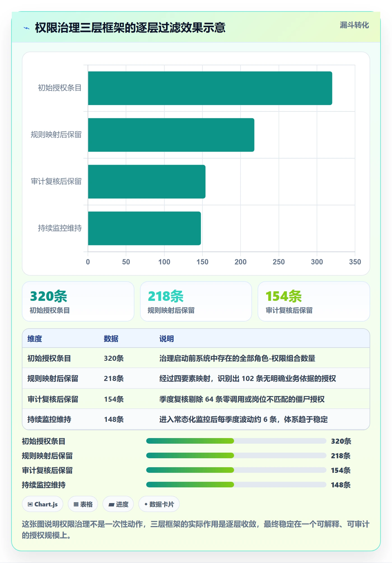Select the 218条 data card

coord(196,301)
